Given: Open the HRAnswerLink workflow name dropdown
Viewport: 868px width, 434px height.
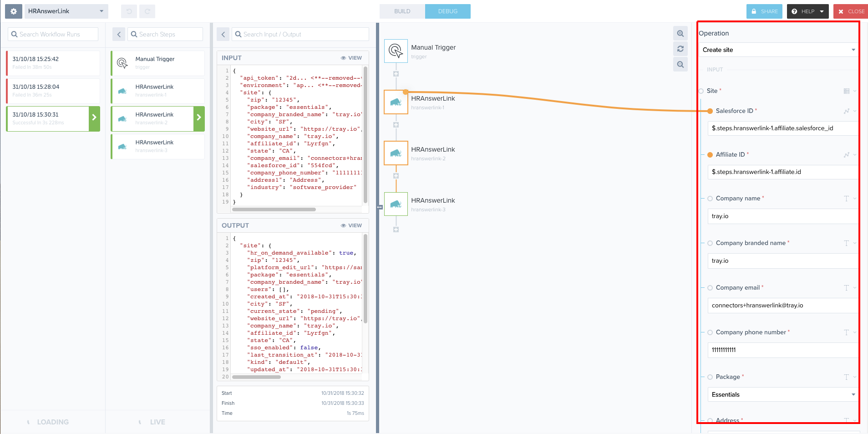Looking at the screenshot, I should (66, 11).
